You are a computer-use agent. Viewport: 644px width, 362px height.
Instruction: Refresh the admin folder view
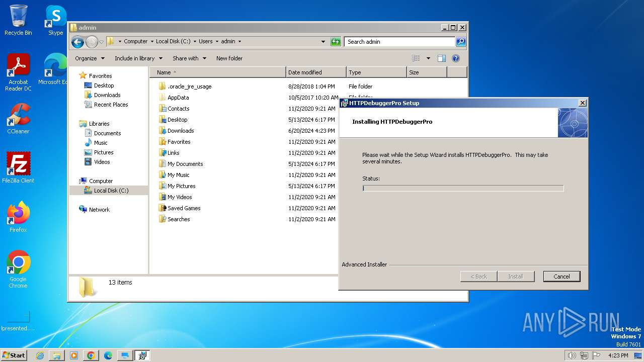[x=336, y=42]
